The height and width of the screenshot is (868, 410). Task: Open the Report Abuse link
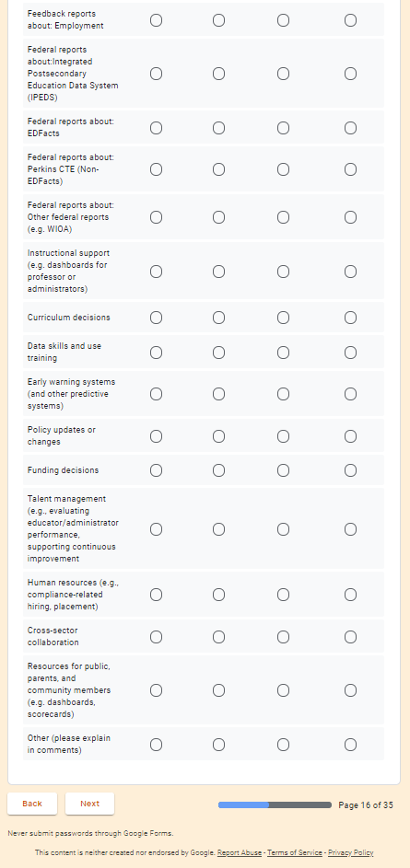[240, 852]
